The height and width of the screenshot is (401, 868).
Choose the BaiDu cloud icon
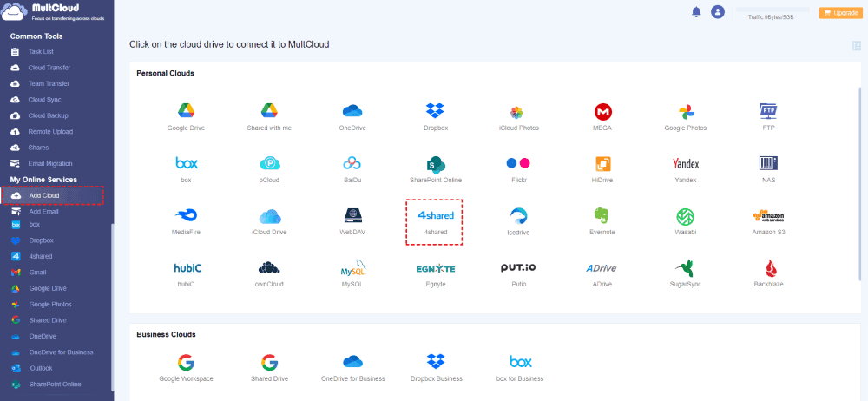[352, 163]
